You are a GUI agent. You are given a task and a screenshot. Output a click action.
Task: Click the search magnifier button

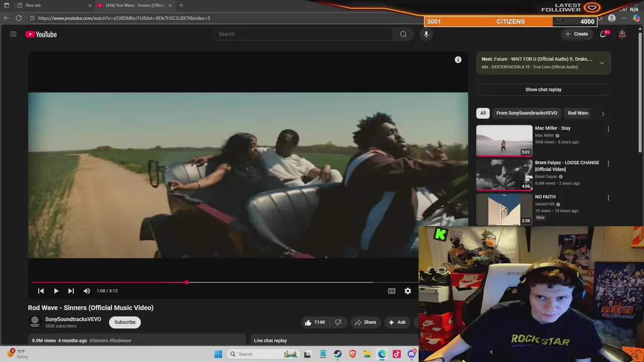(403, 34)
